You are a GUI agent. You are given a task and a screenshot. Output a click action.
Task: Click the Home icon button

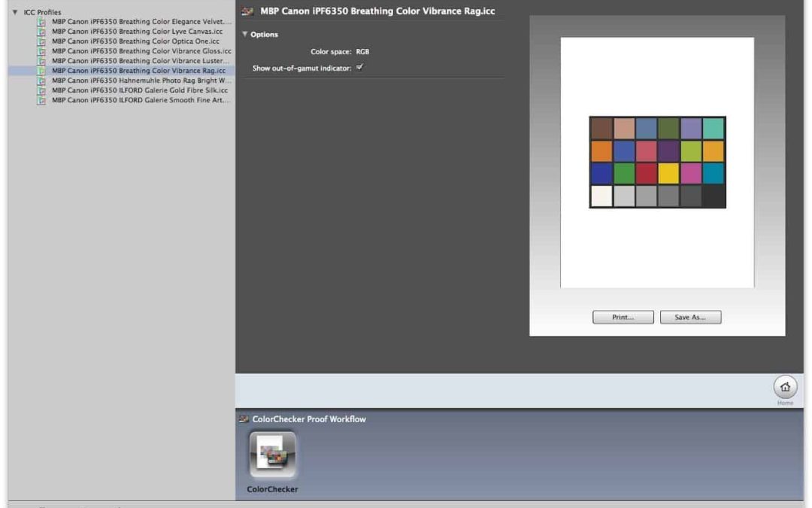785,387
